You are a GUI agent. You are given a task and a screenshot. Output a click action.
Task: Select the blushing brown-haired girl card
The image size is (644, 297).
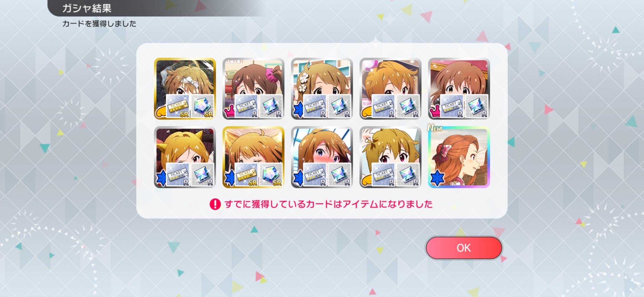pos(322,157)
